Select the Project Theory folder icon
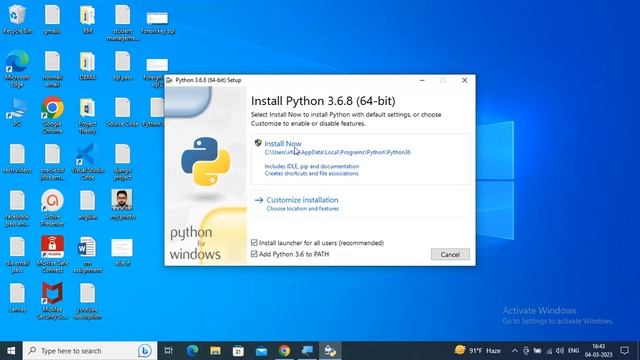The image size is (640, 360). 87,115
